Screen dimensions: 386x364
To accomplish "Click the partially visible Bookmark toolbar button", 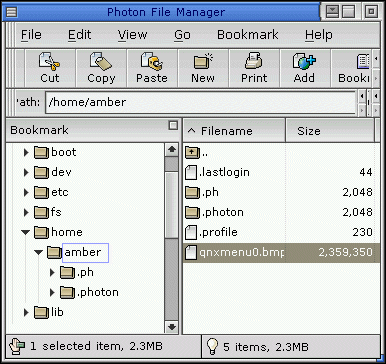I will tap(351, 68).
